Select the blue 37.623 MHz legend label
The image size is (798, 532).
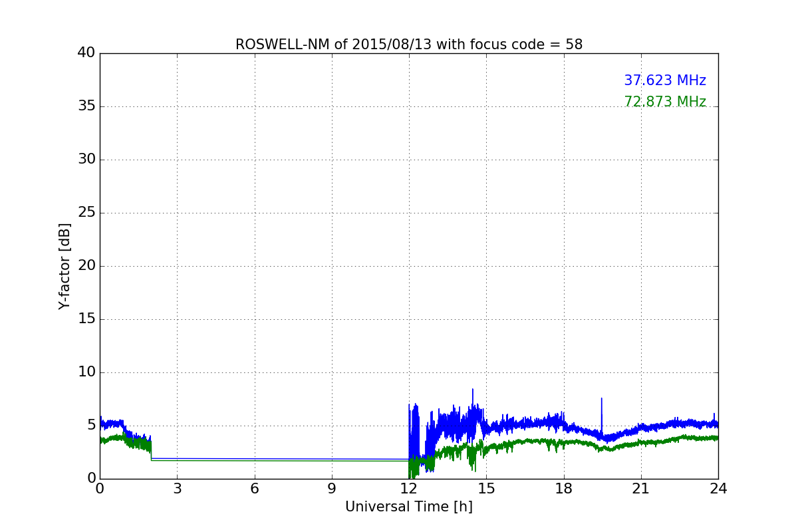click(665, 80)
